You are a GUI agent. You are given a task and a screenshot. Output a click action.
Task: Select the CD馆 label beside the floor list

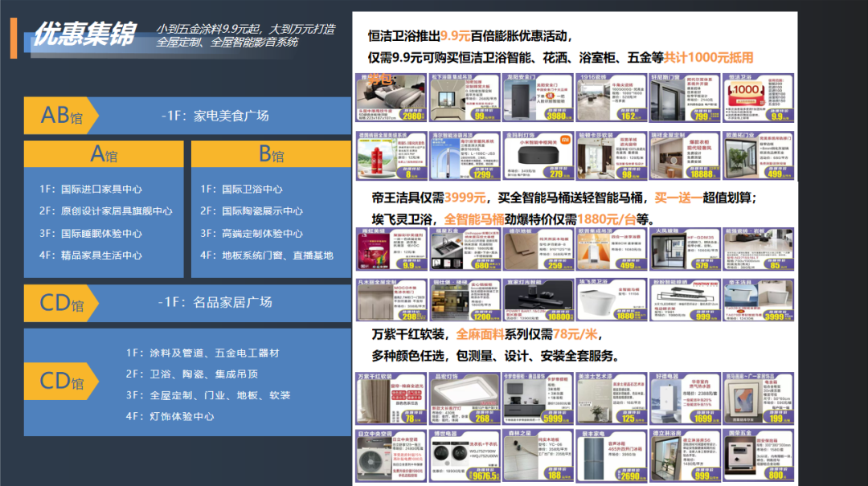coord(61,381)
